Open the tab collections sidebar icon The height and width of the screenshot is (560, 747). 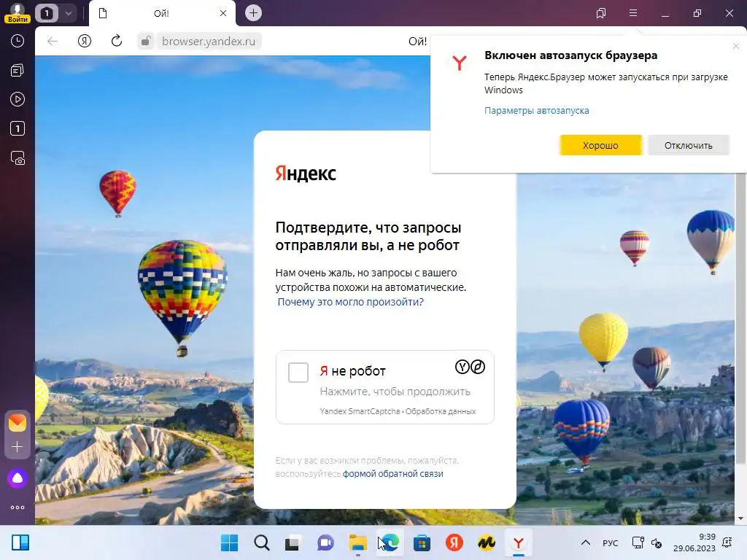coord(18,71)
